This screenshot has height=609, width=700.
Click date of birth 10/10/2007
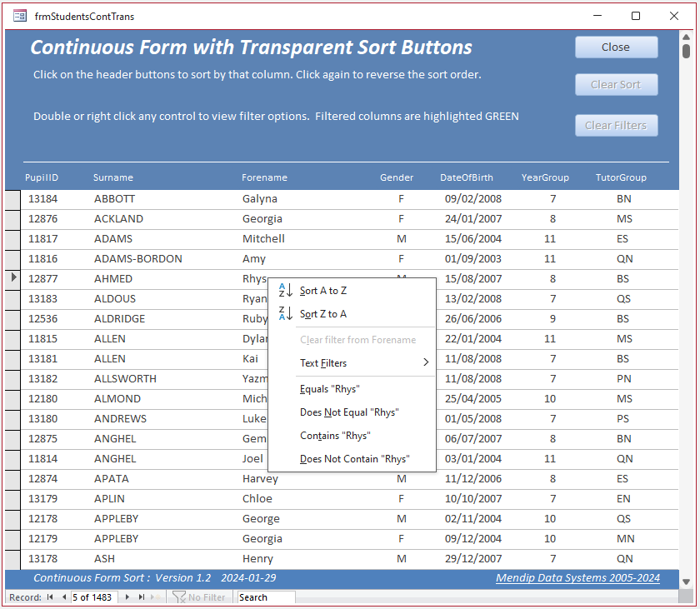[x=473, y=498]
